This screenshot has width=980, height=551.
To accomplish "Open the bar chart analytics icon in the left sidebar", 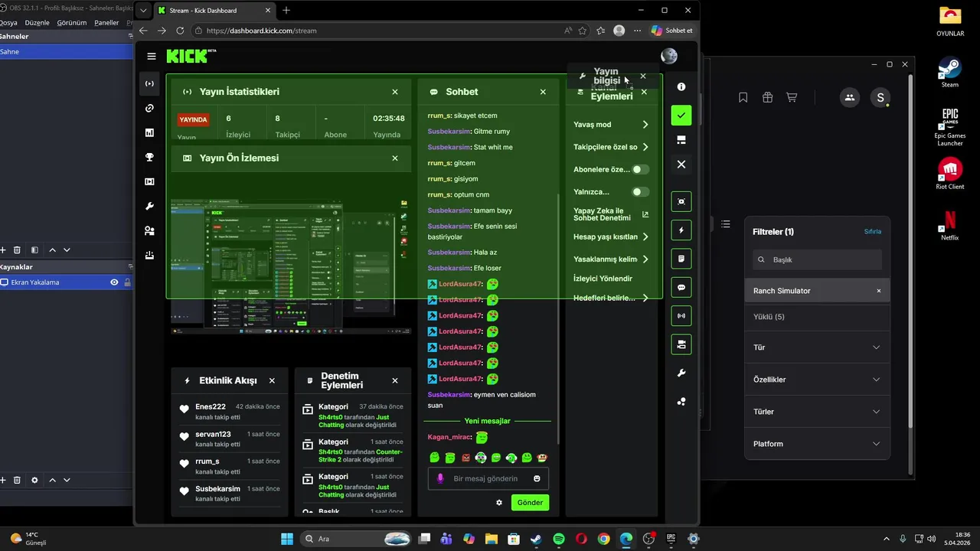I will point(149,132).
